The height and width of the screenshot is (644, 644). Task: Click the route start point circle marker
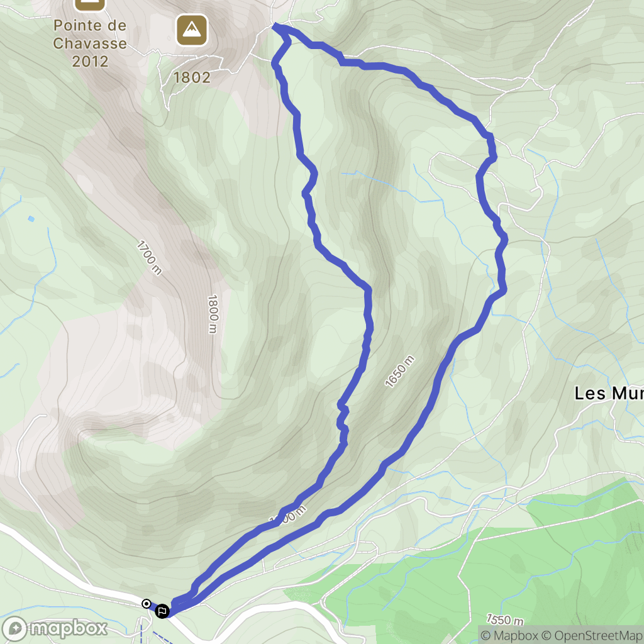tap(146, 604)
